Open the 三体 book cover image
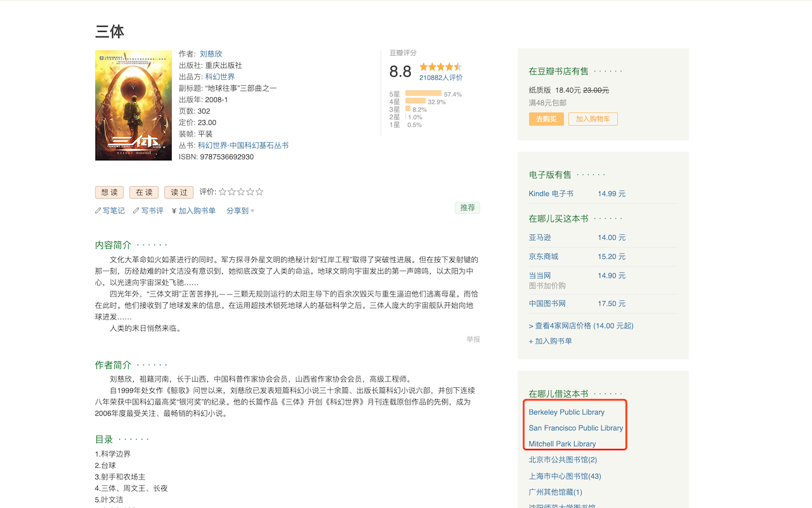 133,105
